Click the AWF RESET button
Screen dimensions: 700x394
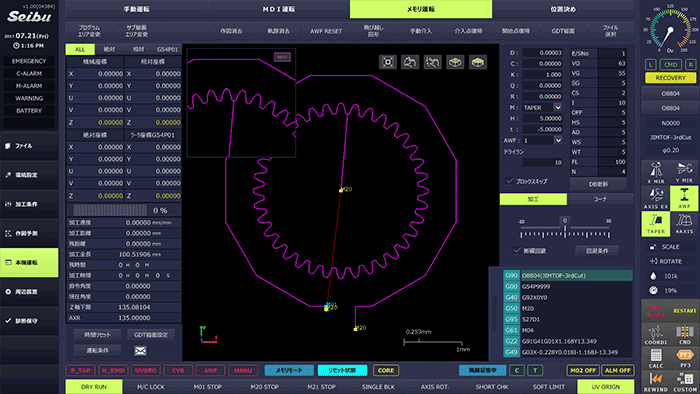[326, 31]
